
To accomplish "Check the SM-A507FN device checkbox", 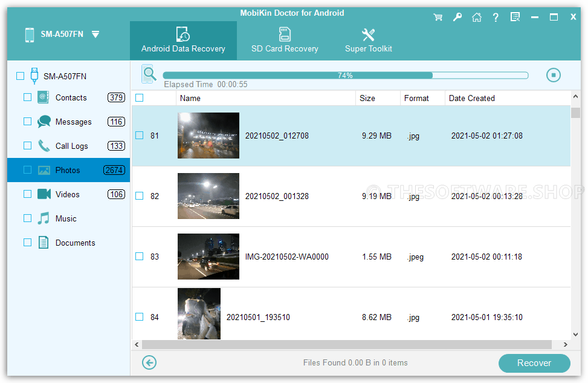I will pos(21,76).
